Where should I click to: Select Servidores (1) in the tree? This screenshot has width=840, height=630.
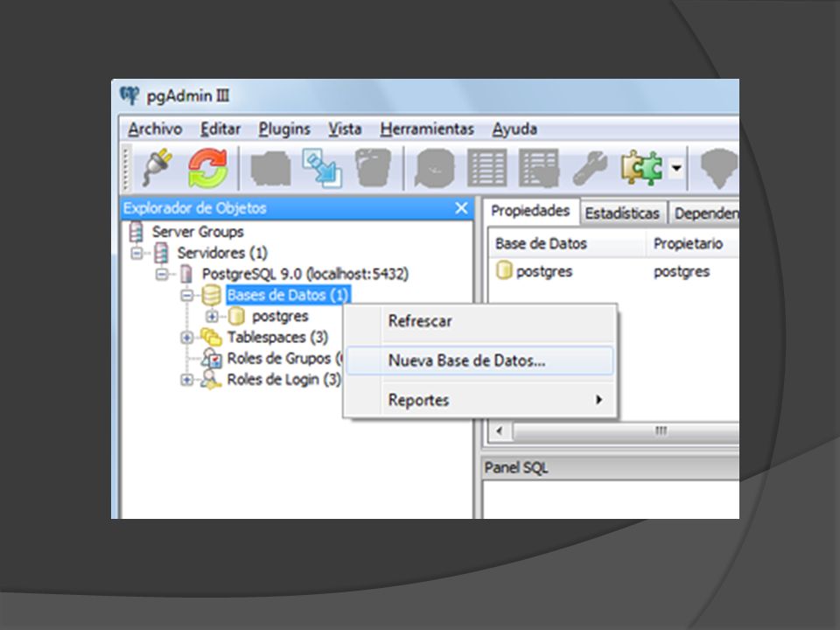[x=222, y=252]
